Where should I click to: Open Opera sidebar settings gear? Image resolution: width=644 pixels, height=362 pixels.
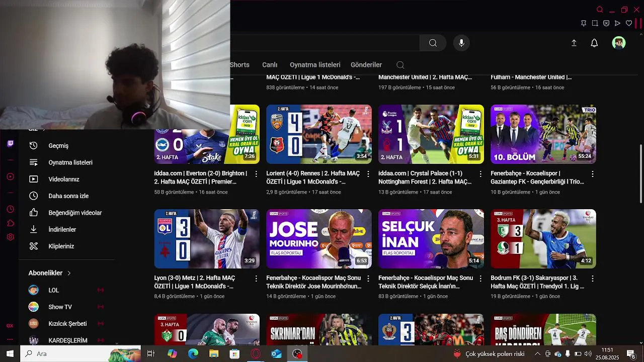click(11, 237)
